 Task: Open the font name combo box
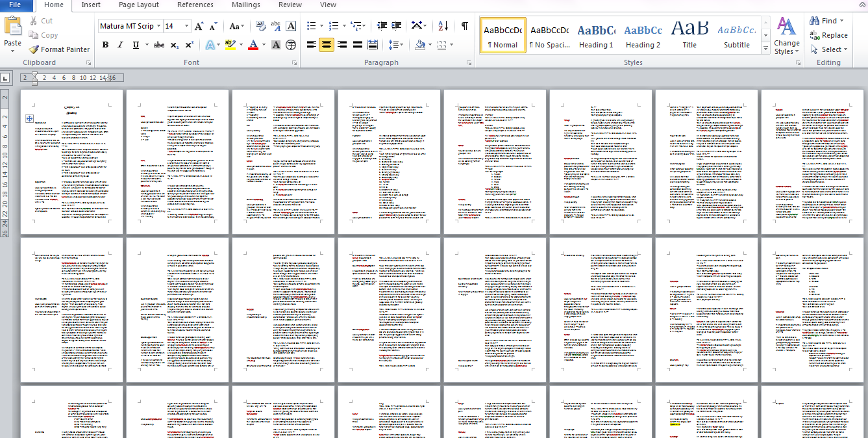click(x=130, y=26)
